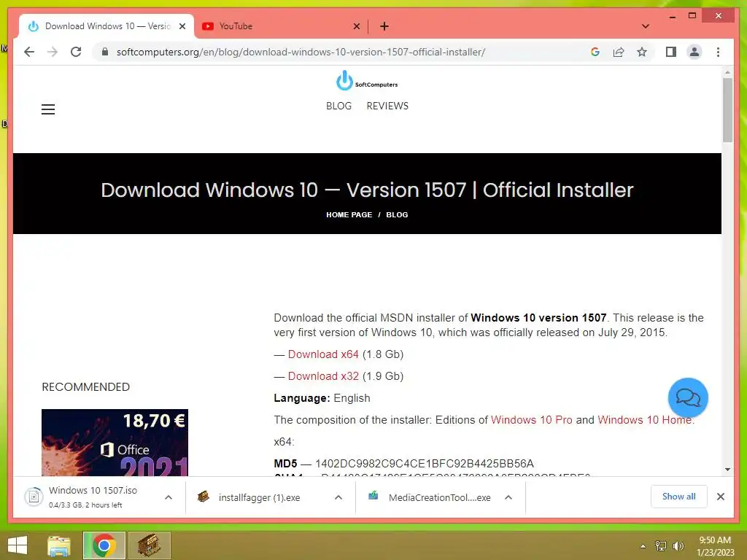
Task: Open the blue chat bubble widget
Action: (688, 397)
